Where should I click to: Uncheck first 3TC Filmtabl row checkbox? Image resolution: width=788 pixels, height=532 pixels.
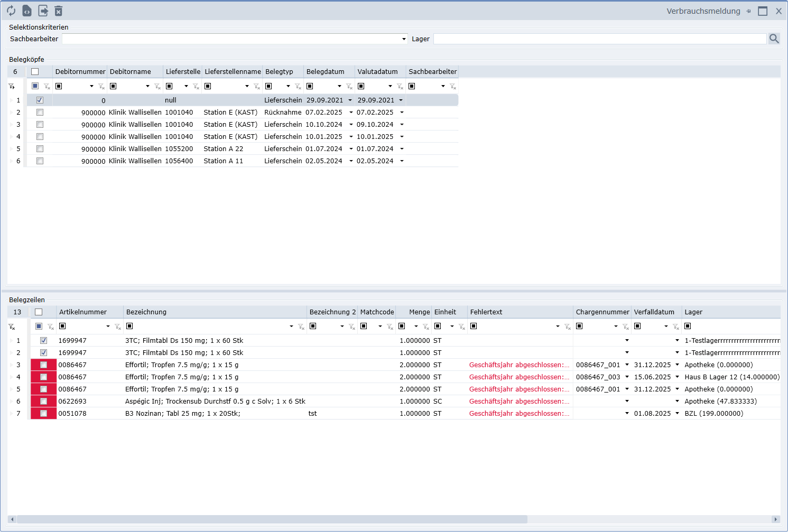coord(44,341)
